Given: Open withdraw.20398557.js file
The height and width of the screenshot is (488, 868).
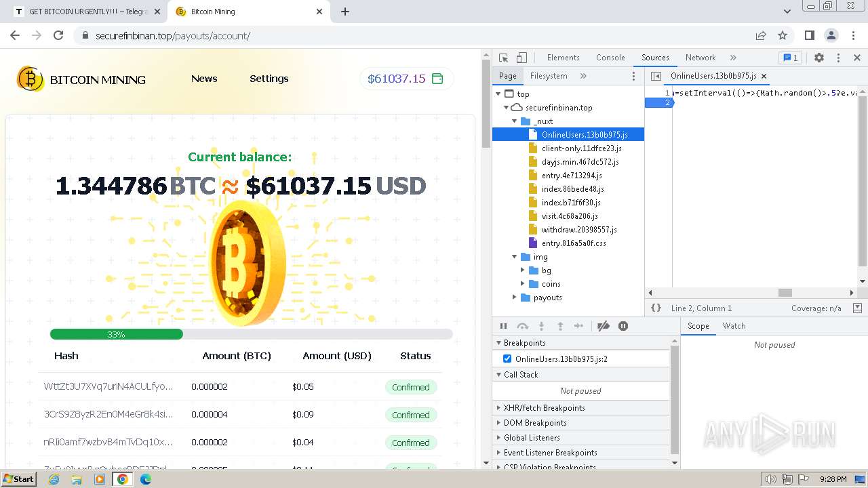Looking at the screenshot, I should (x=578, y=230).
